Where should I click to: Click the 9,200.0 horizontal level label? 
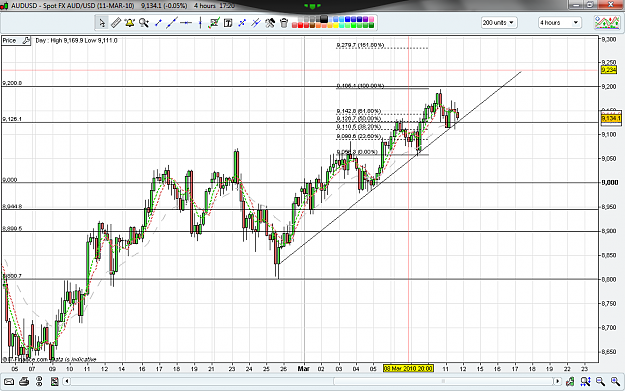click(12, 83)
